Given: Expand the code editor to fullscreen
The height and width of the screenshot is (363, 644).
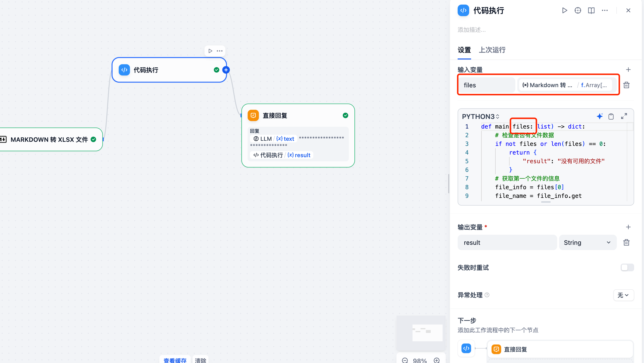Looking at the screenshot, I should [624, 116].
